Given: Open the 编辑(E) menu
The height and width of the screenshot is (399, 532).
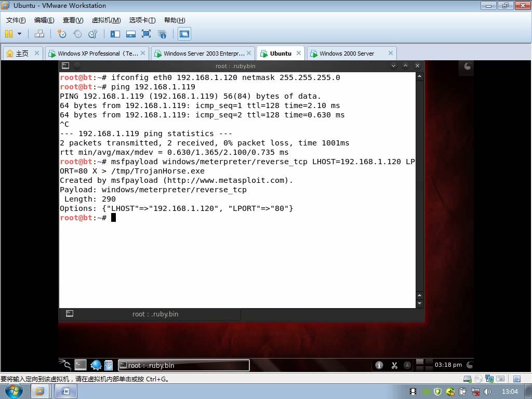Looking at the screenshot, I should (x=44, y=20).
